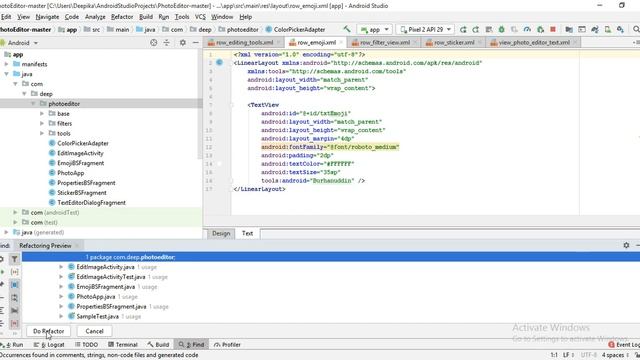This screenshot has width=640, height=360.
Task: Expand the filters package
Action: pos(42,123)
